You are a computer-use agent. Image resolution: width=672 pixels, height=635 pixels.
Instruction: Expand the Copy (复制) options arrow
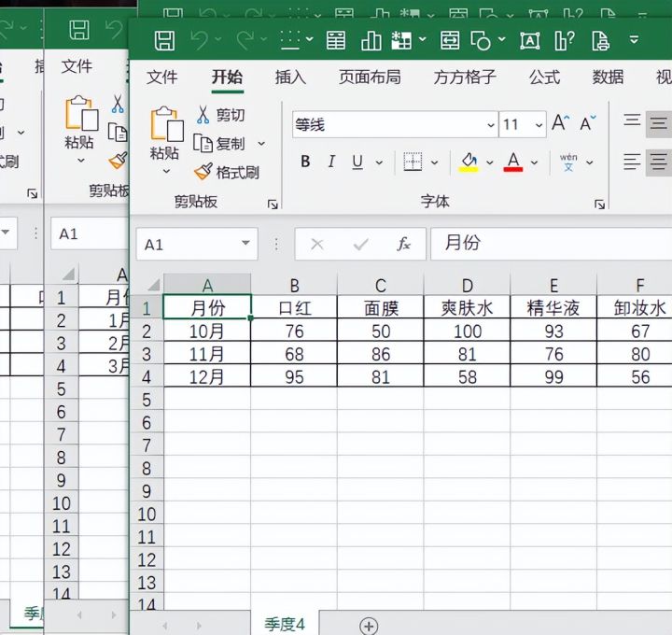coord(261,144)
